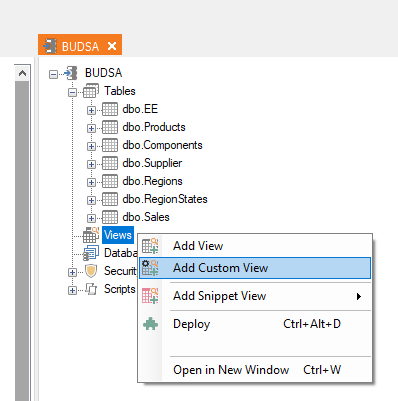Click the scrollbar up arrow

tap(22, 73)
